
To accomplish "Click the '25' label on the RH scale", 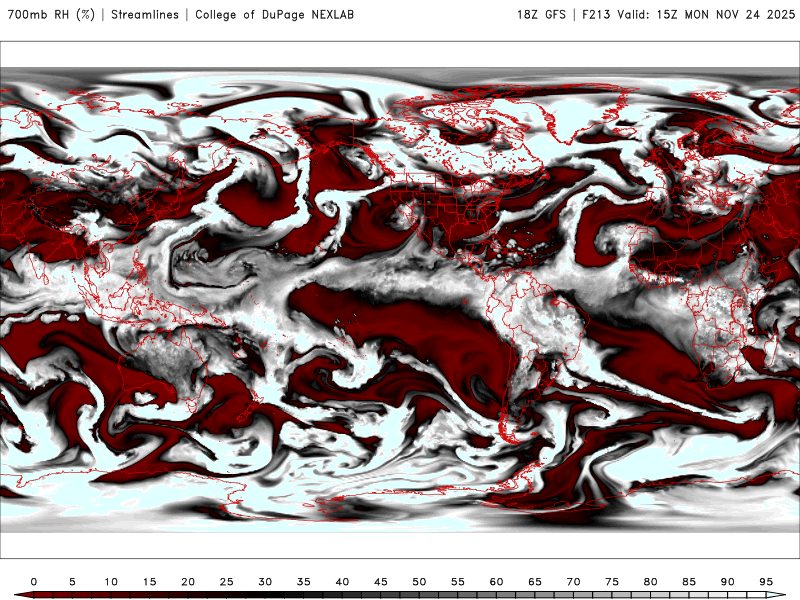I will pyautogui.click(x=227, y=582).
